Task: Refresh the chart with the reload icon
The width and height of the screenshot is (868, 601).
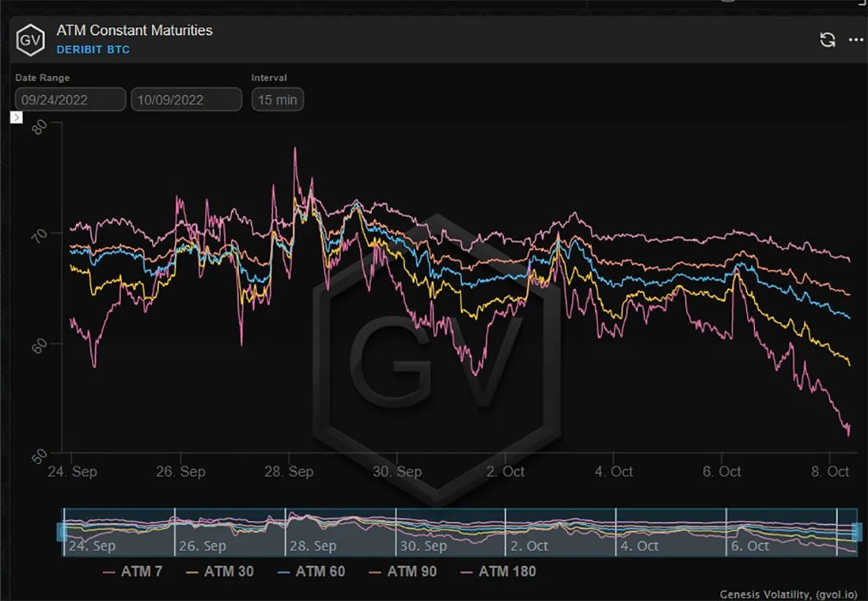Action: [828, 40]
